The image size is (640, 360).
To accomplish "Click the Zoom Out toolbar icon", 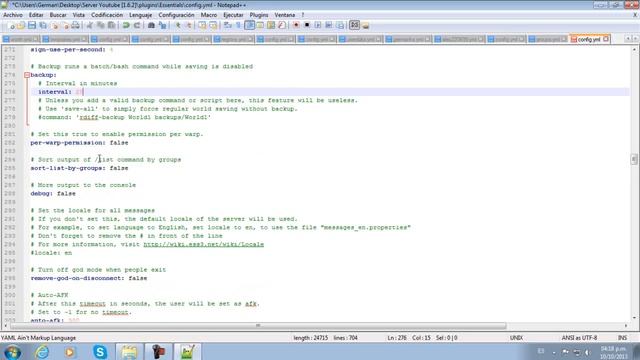I will tap(189, 25).
